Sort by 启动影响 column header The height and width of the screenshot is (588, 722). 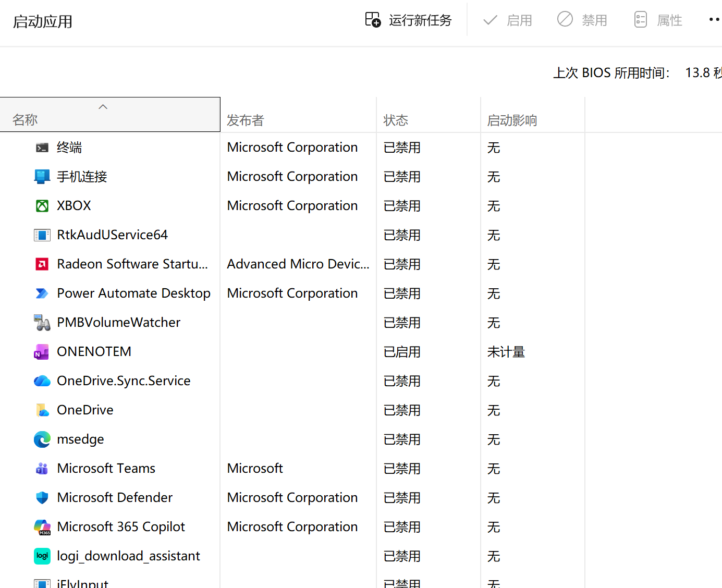[x=533, y=120]
